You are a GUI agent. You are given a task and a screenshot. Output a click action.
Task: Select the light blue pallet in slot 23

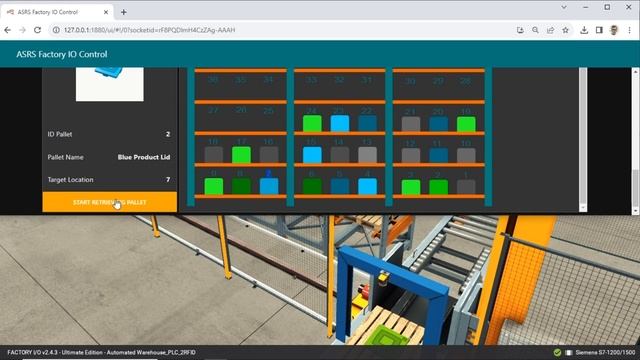click(x=340, y=123)
